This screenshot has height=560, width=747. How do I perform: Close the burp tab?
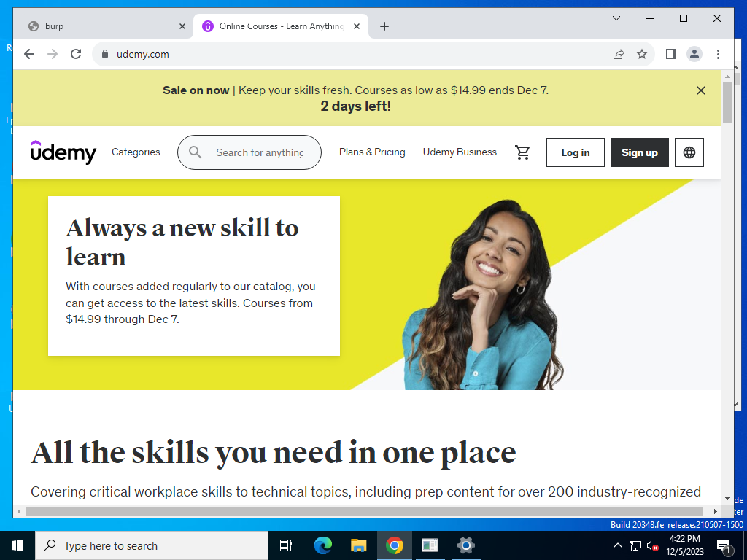pyautogui.click(x=182, y=26)
